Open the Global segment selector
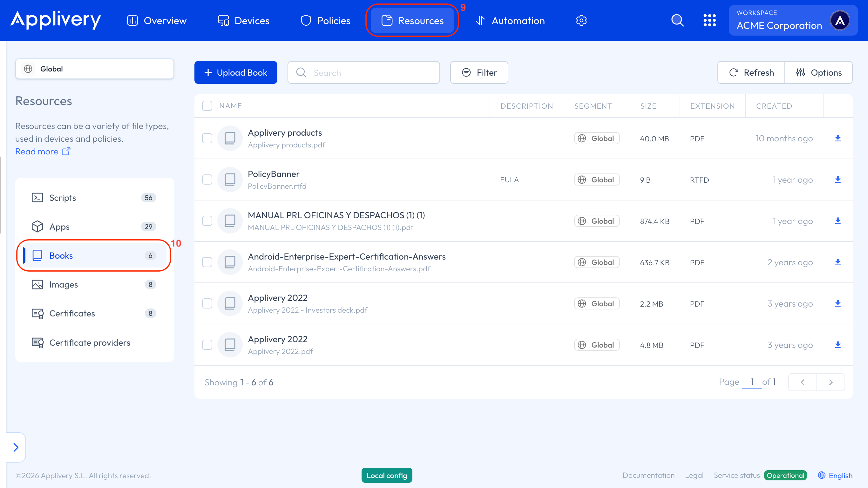This screenshot has width=868, height=488. point(94,69)
